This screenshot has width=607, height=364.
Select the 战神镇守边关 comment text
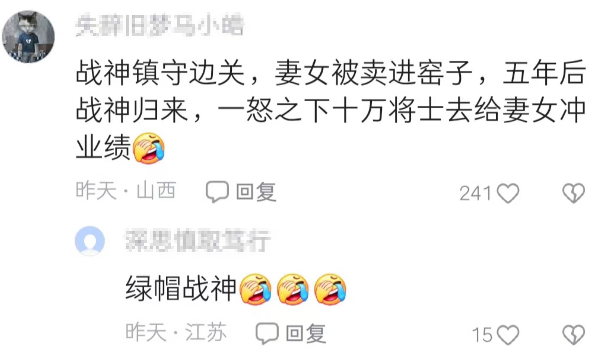point(331,109)
